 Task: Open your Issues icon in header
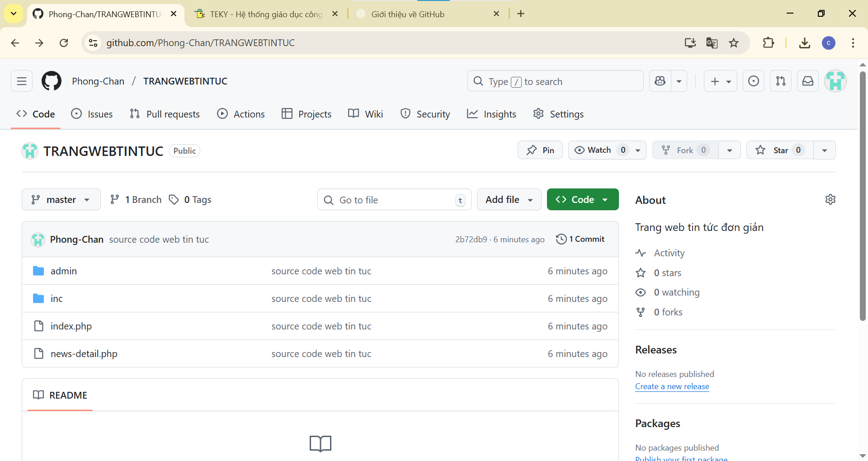[754, 81]
